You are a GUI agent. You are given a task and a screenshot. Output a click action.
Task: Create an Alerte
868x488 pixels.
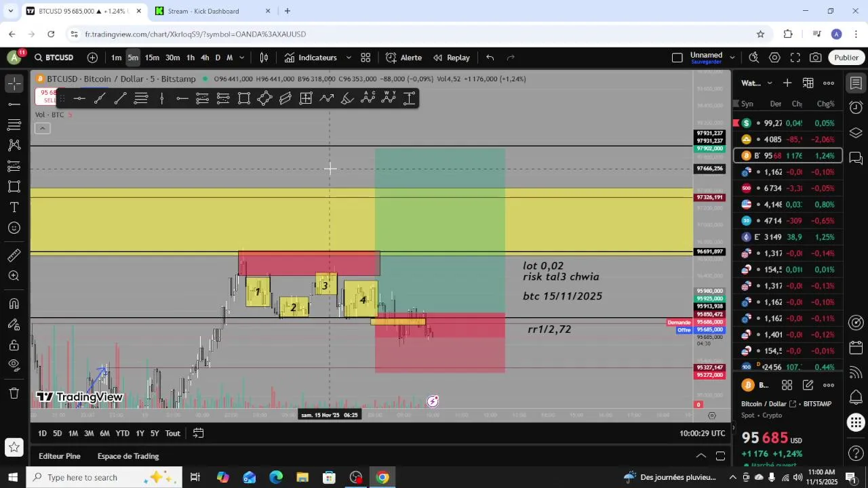tap(403, 58)
